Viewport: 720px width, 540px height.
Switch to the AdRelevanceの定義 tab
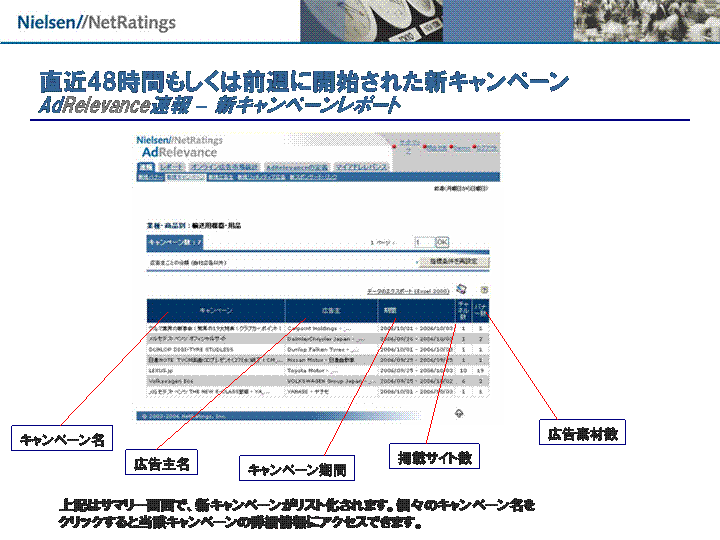point(297,167)
